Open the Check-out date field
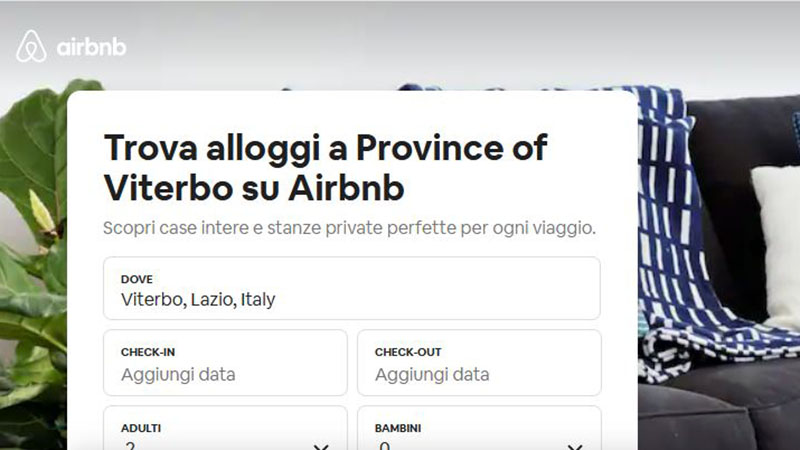This screenshot has height=450, width=800. tap(479, 362)
